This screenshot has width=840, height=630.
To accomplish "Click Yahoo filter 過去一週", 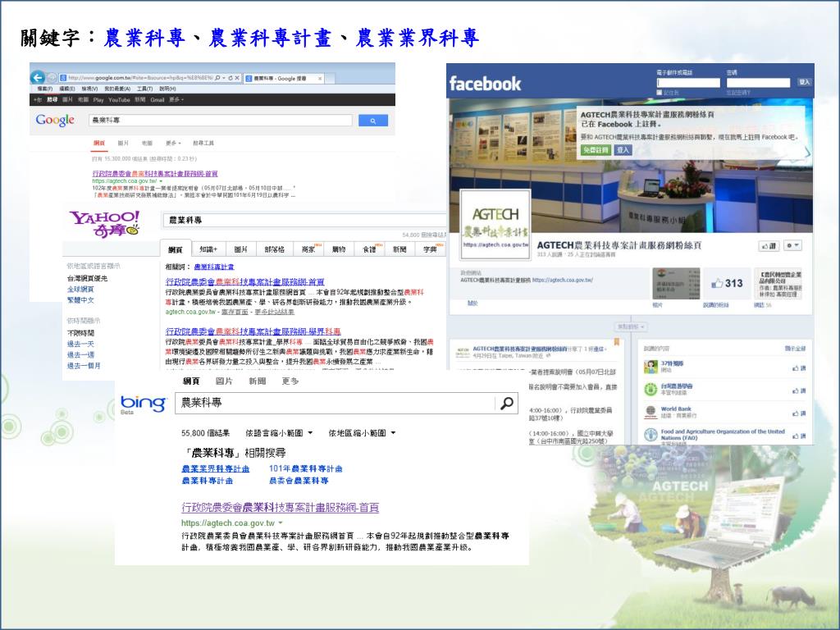I will tap(80, 354).
